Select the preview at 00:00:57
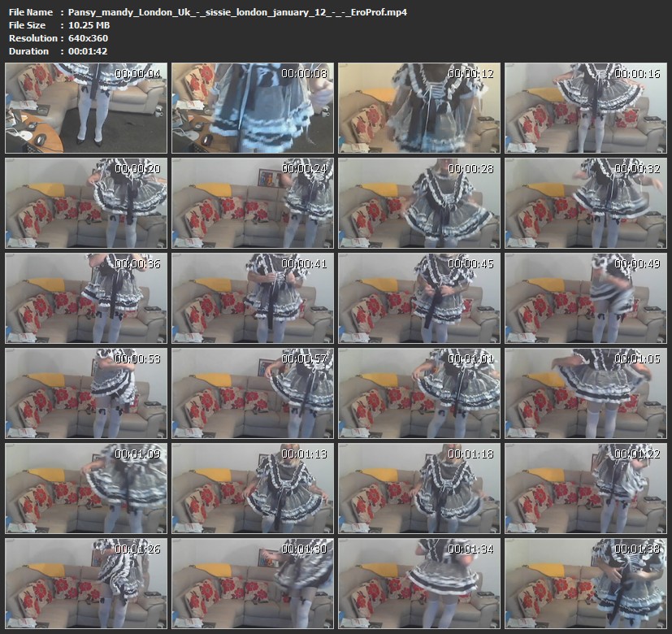Screen dimensions: 672x634 [252, 393]
